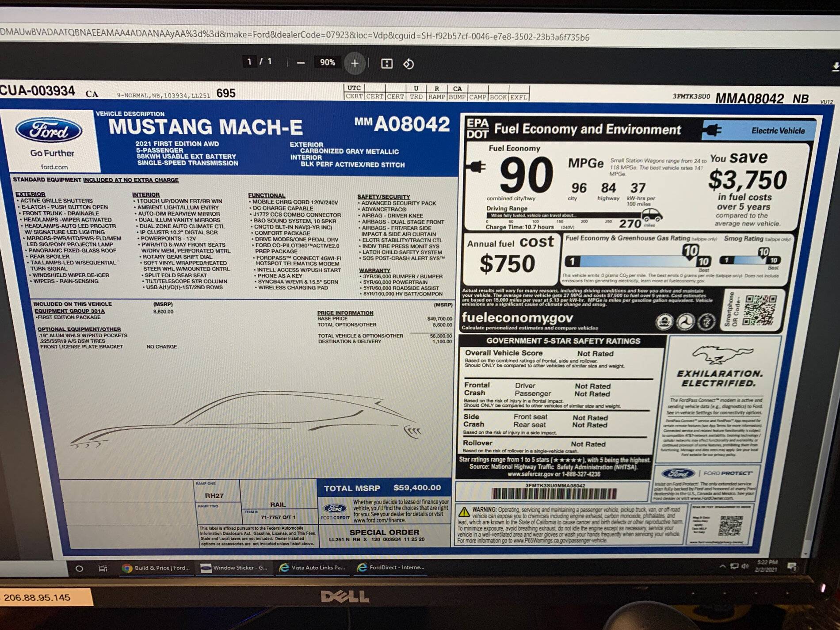The width and height of the screenshot is (840, 630).
Task: Select the browser address bar URL
Action: pos(295,35)
